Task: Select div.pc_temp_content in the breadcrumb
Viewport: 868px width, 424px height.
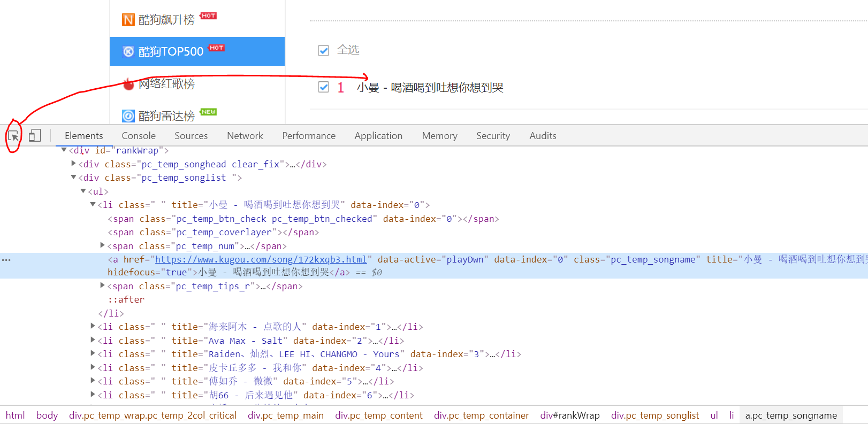Action: (x=379, y=415)
